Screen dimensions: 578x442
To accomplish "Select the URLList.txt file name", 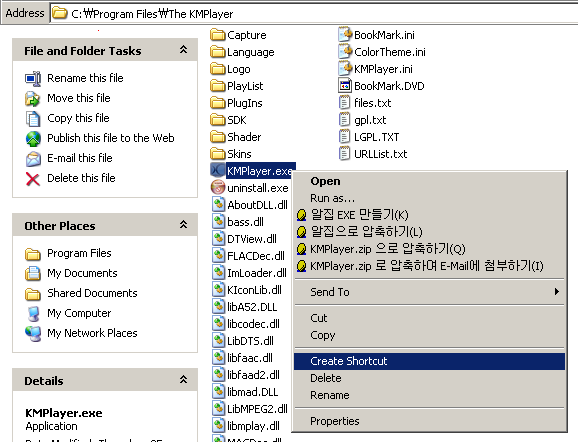I will (380, 154).
